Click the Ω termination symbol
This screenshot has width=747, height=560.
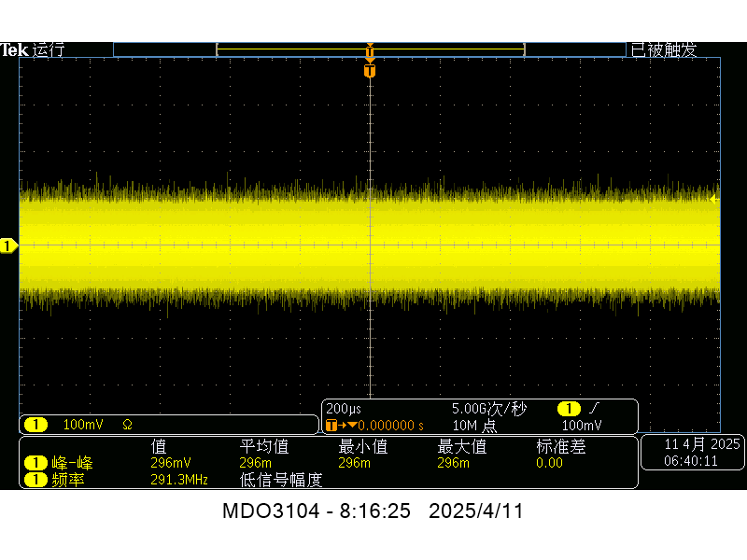pyautogui.click(x=127, y=425)
